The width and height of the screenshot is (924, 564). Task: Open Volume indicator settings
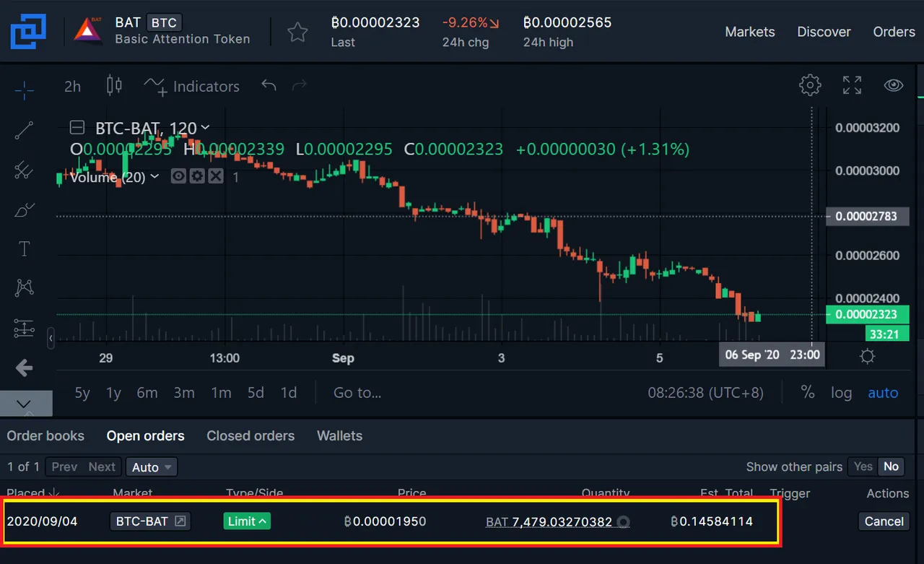pos(197,176)
